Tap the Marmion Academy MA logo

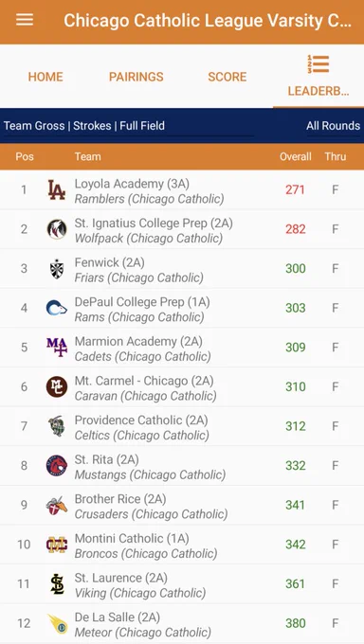point(56,347)
